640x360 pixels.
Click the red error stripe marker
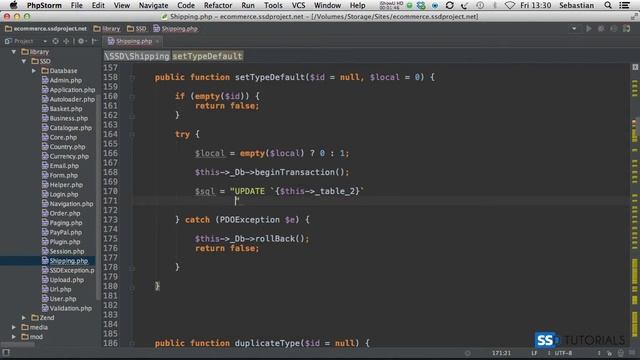click(634, 122)
